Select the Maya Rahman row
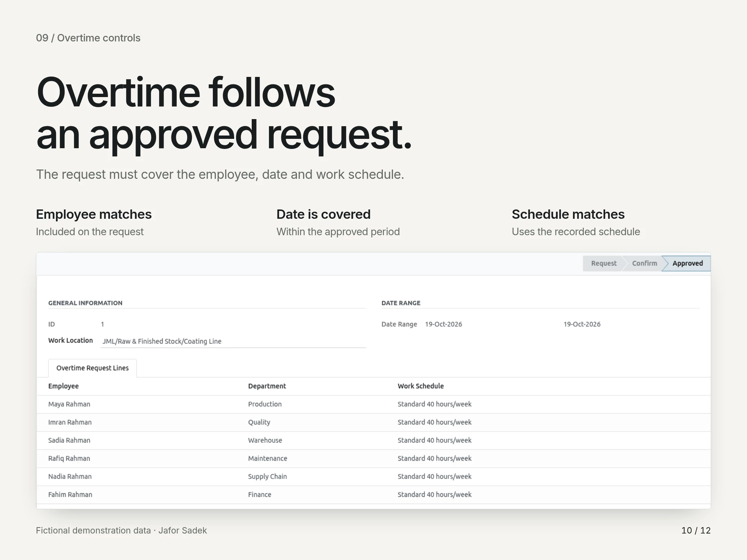747x560 pixels. [x=373, y=404]
